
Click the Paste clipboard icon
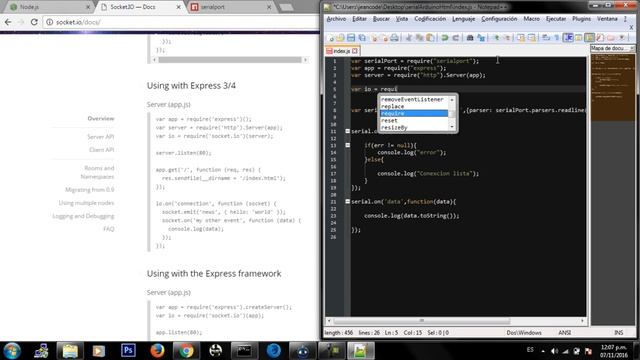(430, 38)
